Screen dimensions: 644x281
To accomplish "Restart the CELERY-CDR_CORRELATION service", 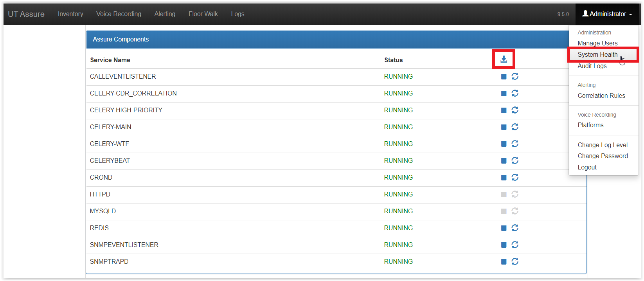I will (x=515, y=93).
